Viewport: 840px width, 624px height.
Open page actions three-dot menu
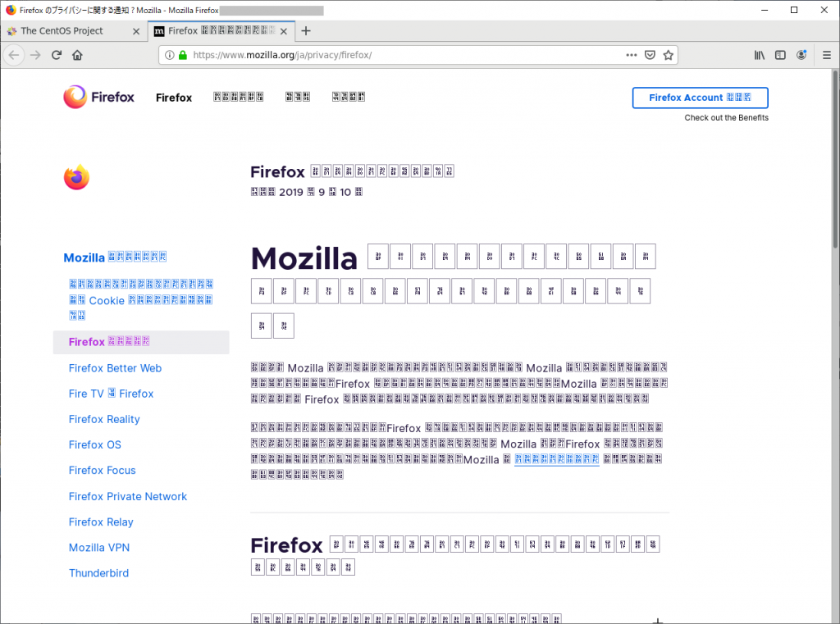(x=632, y=55)
